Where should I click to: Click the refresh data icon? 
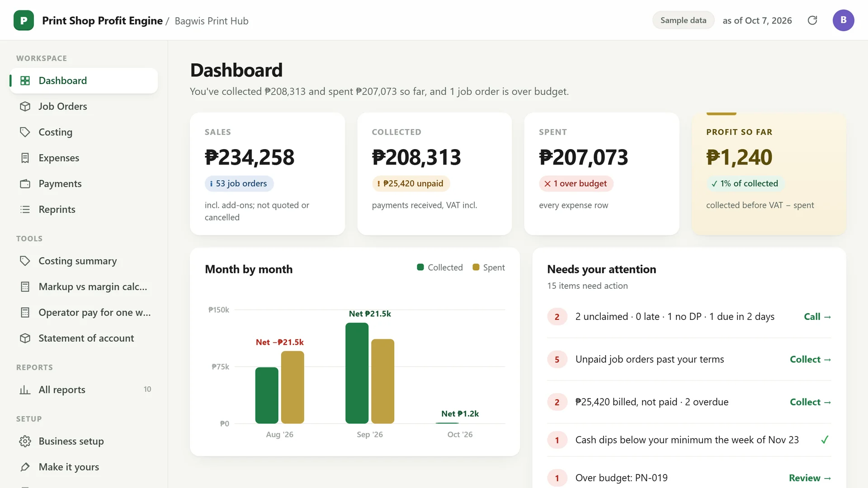(812, 20)
